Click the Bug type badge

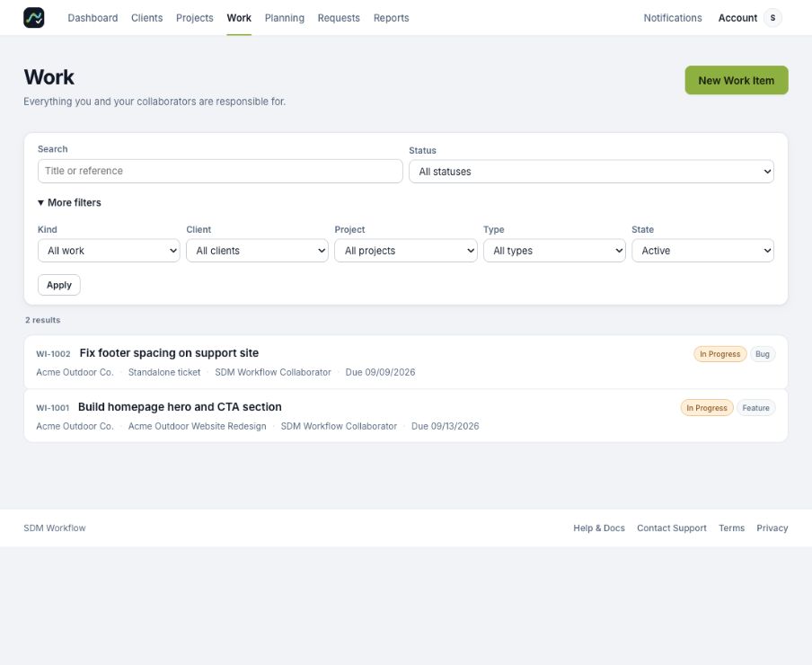click(x=763, y=354)
